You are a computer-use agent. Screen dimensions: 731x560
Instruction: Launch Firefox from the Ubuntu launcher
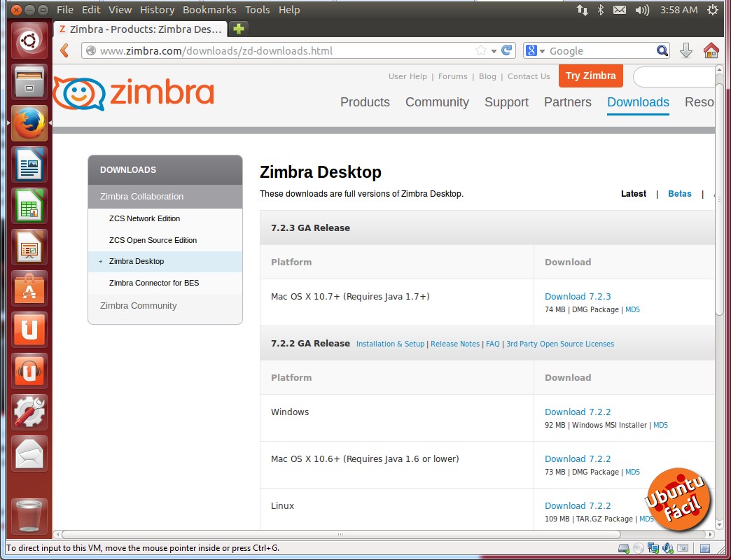tap(29, 123)
